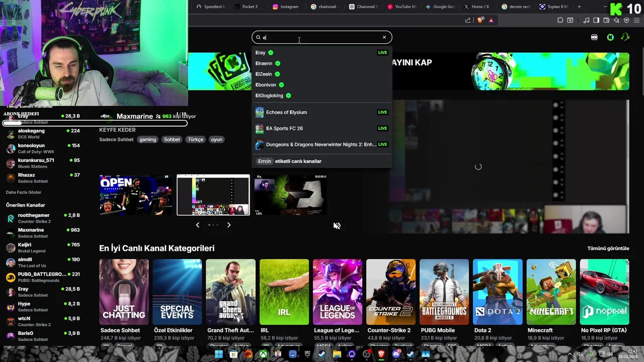Click the gaming tag chip

(147, 139)
